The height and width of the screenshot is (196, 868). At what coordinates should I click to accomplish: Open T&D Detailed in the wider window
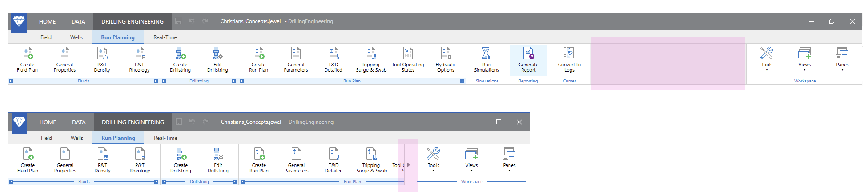coord(334,60)
